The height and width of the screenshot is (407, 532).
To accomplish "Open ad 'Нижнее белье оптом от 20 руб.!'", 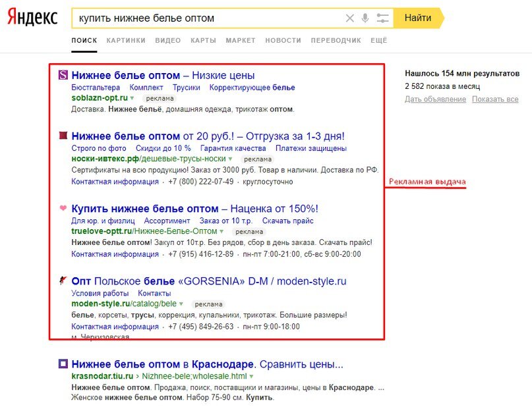I will point(208,136).
